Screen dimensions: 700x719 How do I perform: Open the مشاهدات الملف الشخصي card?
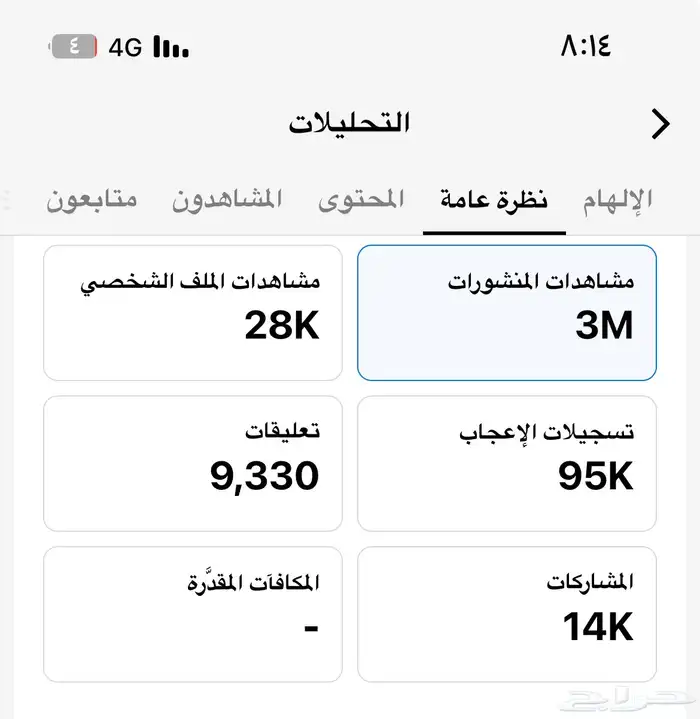coord(193,313)
